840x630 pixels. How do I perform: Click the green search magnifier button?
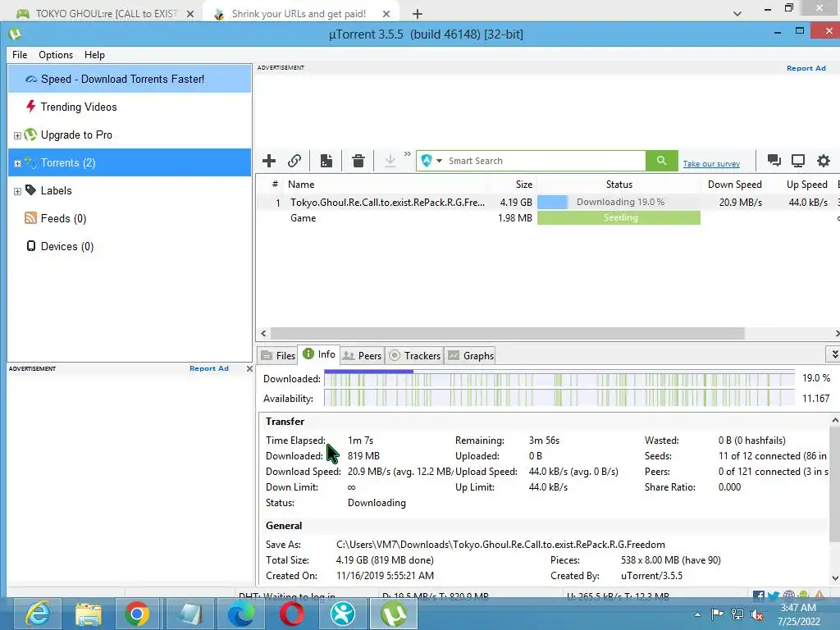coord(662,161)
